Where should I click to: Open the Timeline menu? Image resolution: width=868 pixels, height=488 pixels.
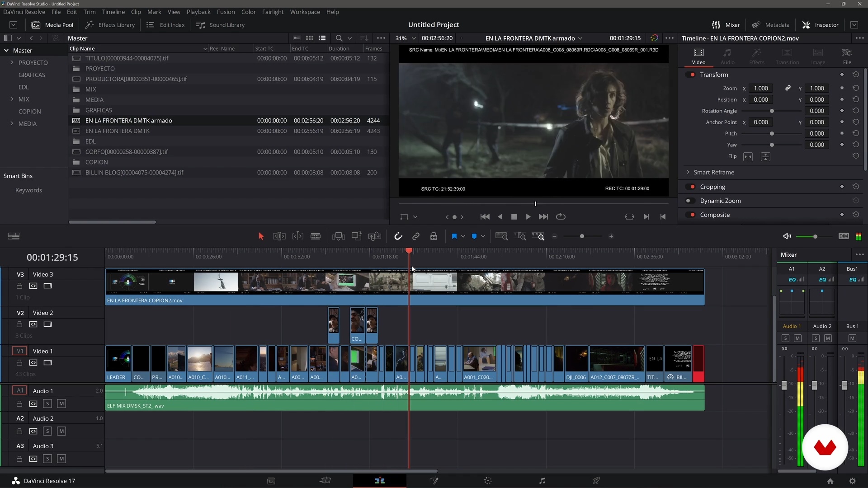point(113,12)
